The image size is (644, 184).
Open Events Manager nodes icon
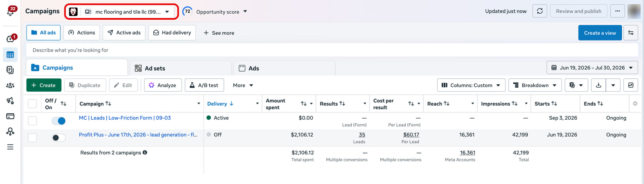pos(10,131)
